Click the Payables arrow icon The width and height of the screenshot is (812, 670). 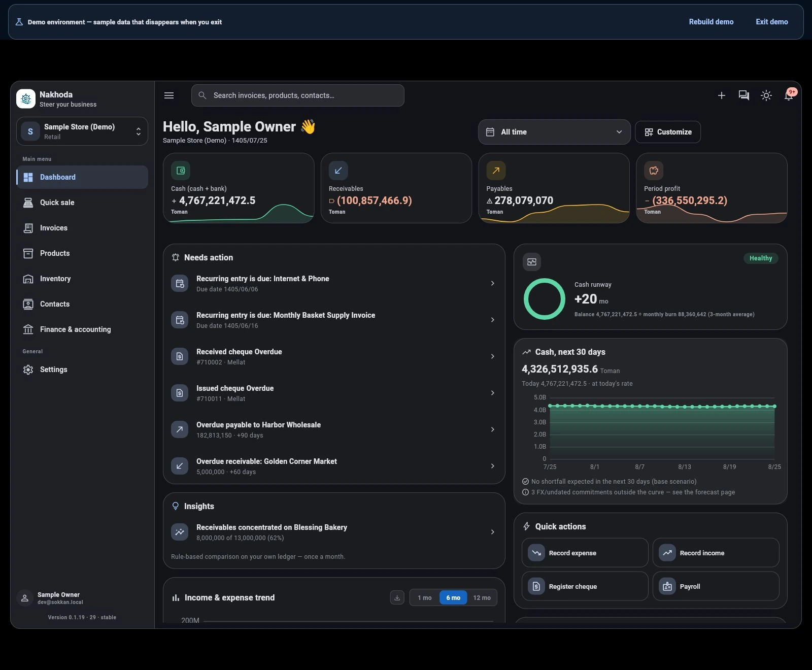pos(496,171)
